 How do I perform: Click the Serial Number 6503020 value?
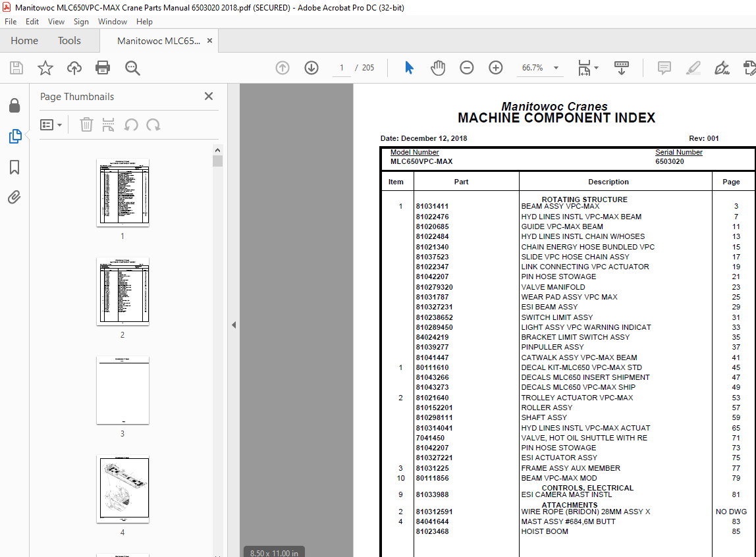tap(669, 161)
